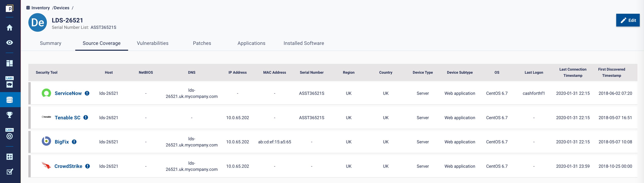The image size is (644, 183).
Task: Click the De device avatar circle
Action: pos(38,23)
